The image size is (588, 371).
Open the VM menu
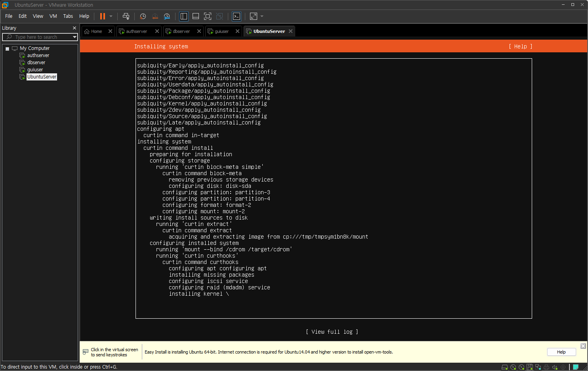(x=53, y=16)
